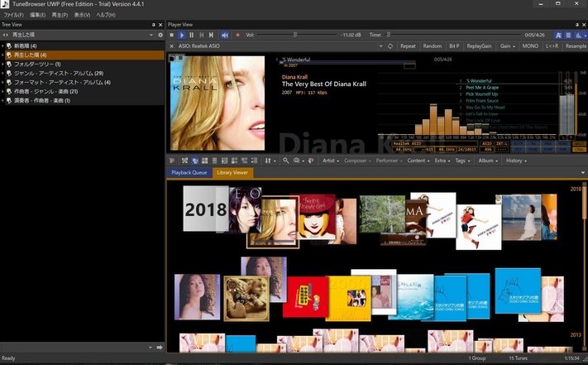The image size is (588, 365).
Task: Switch to the Playback Queue tab
Action: pyautogui.click(x=189, y=172)
